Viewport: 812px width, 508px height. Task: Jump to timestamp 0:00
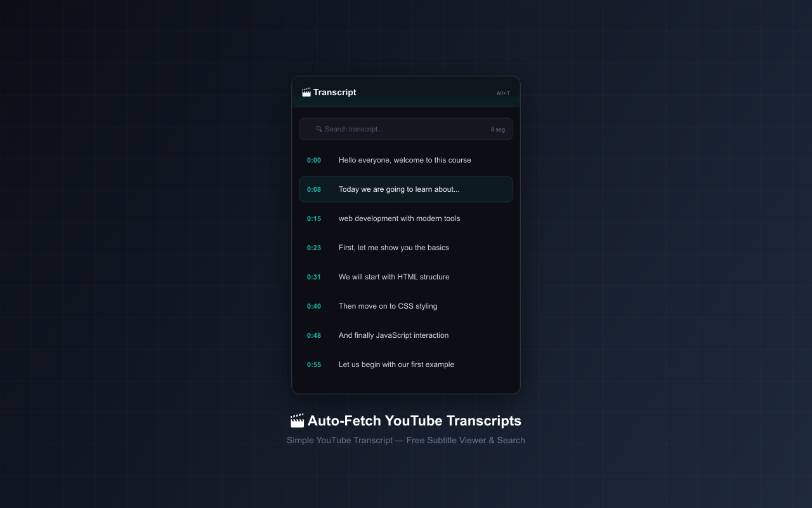point(314,160)
